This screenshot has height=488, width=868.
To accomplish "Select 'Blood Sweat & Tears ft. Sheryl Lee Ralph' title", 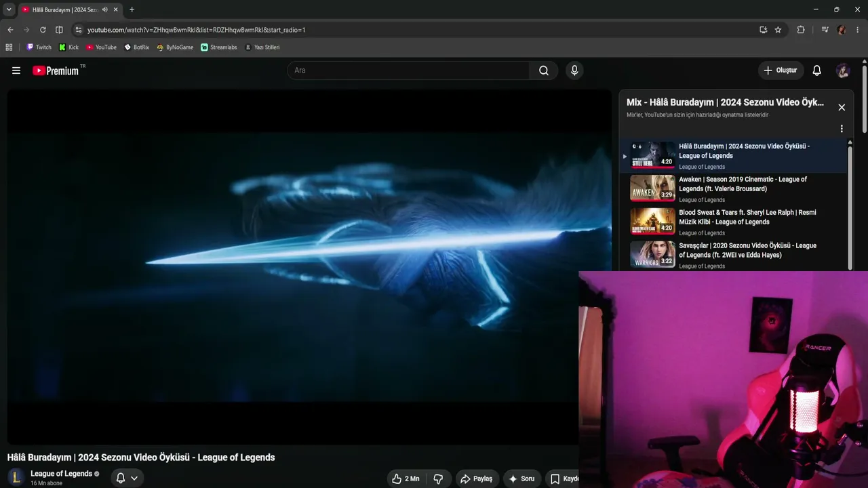I will [747, 217].
